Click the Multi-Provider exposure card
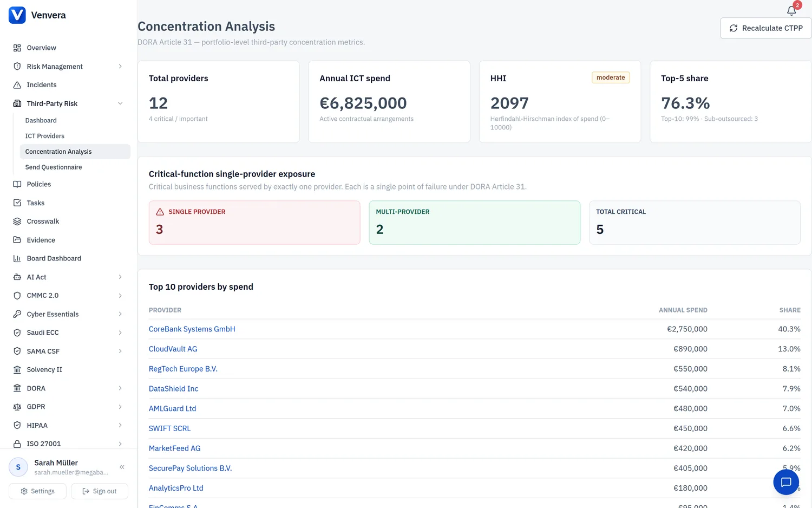The image size is (812, 508). (475, 223)
